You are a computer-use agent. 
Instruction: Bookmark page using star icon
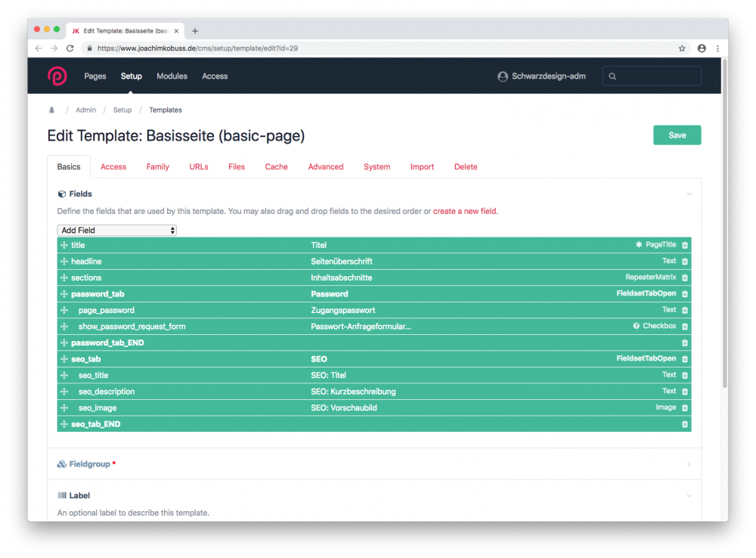click(x=682, y=48)
